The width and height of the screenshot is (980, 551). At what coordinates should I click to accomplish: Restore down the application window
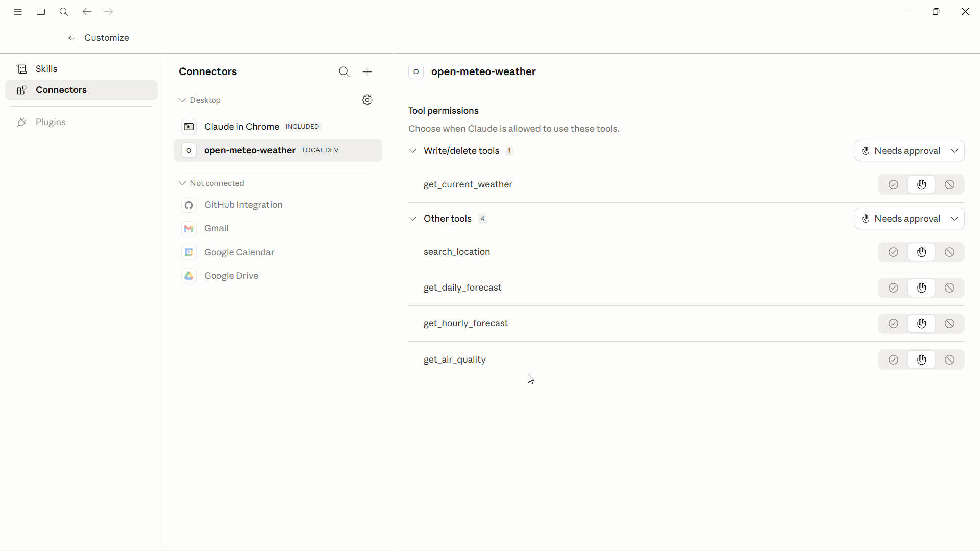936,12
